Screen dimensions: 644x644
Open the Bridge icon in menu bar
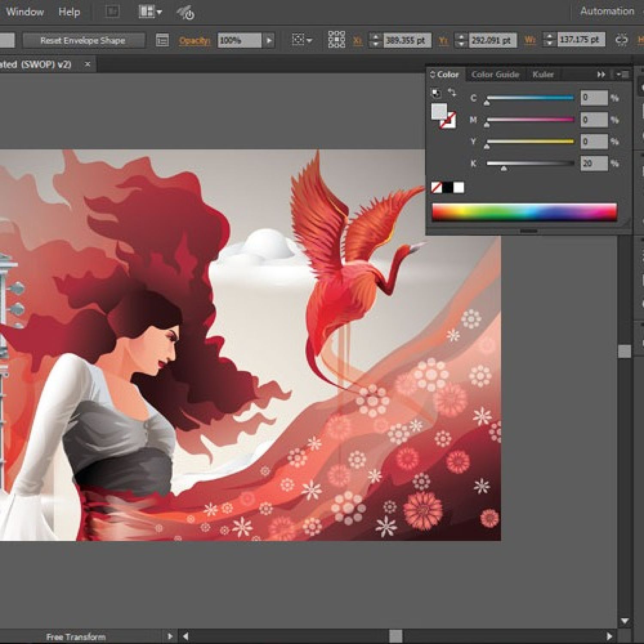pos(112,12)
